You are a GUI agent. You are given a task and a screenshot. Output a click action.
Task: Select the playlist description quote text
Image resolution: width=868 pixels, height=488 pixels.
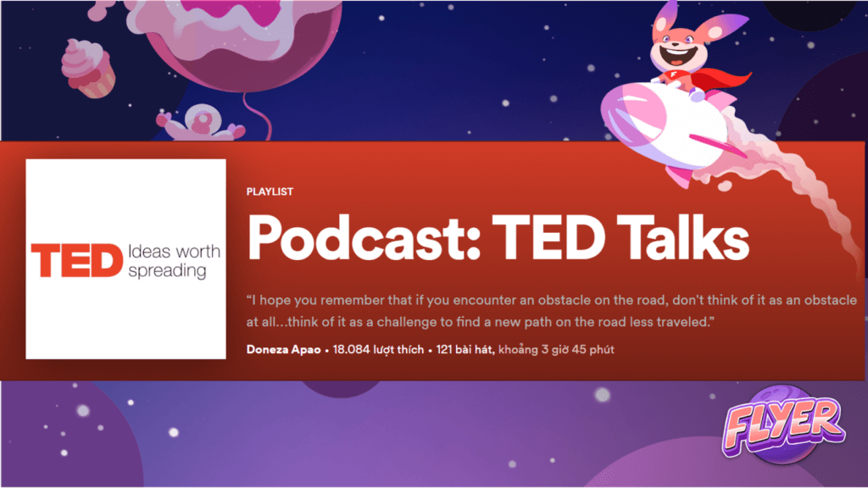551,311
